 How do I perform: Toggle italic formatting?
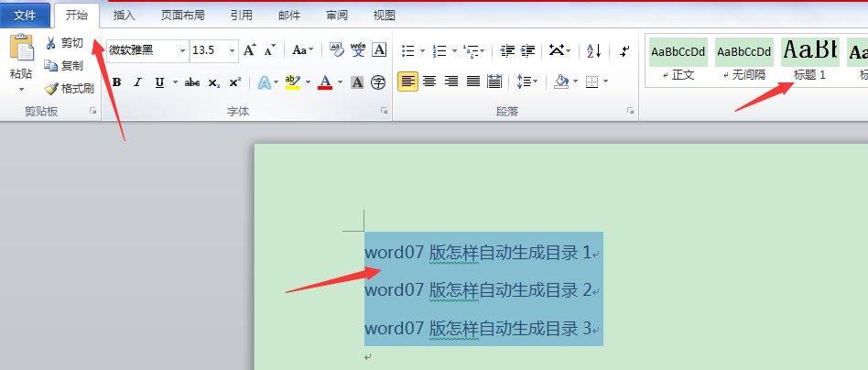tap(138, 82)
